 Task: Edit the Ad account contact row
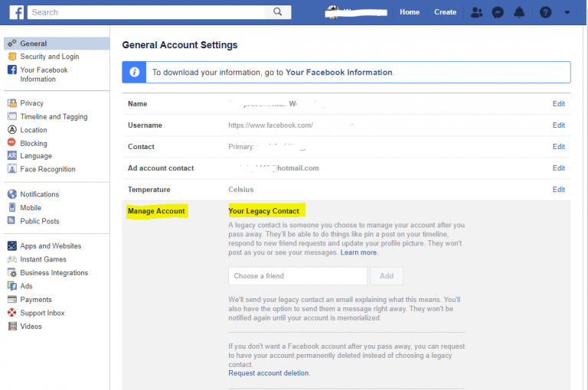click(x=558, y=167)
